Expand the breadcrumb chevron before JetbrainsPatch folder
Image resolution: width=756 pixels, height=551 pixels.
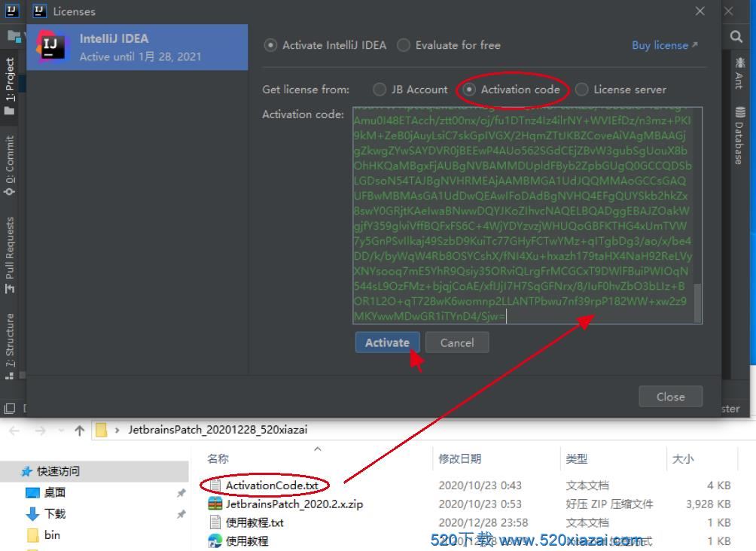pyautogui.click(x=117, y=430)
